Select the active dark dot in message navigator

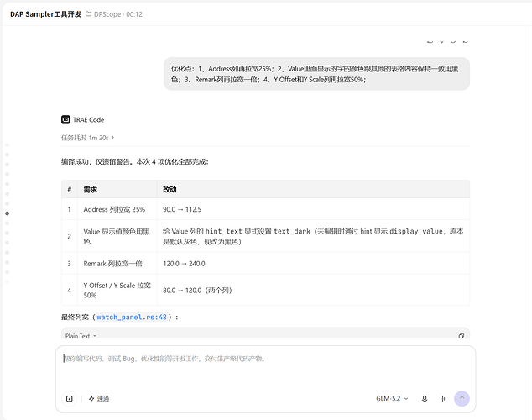[7, 213]
